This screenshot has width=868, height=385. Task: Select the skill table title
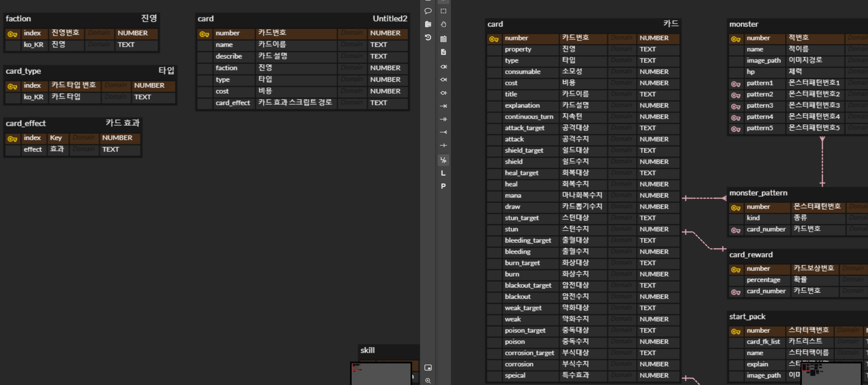[x=367, y=350]
